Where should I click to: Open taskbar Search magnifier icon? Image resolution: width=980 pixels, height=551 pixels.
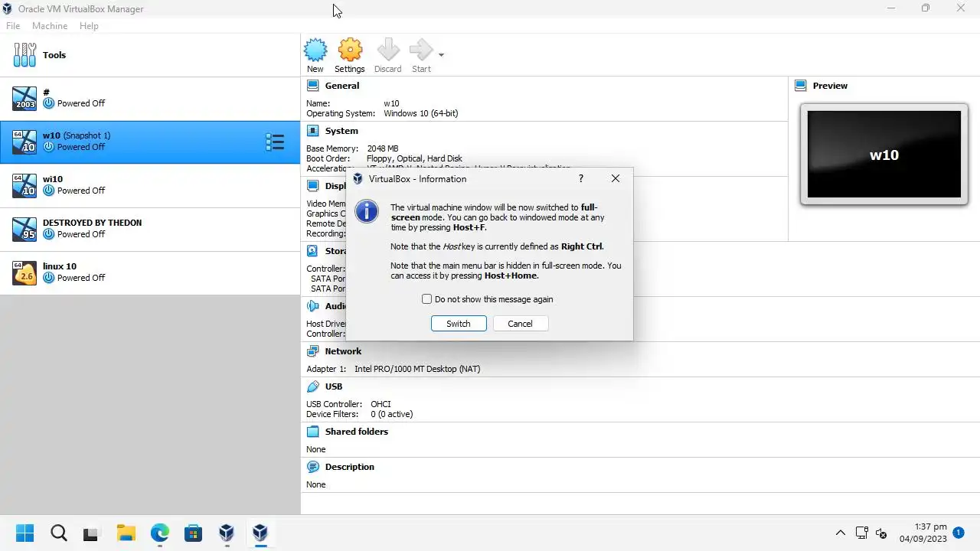coord(59,533)
